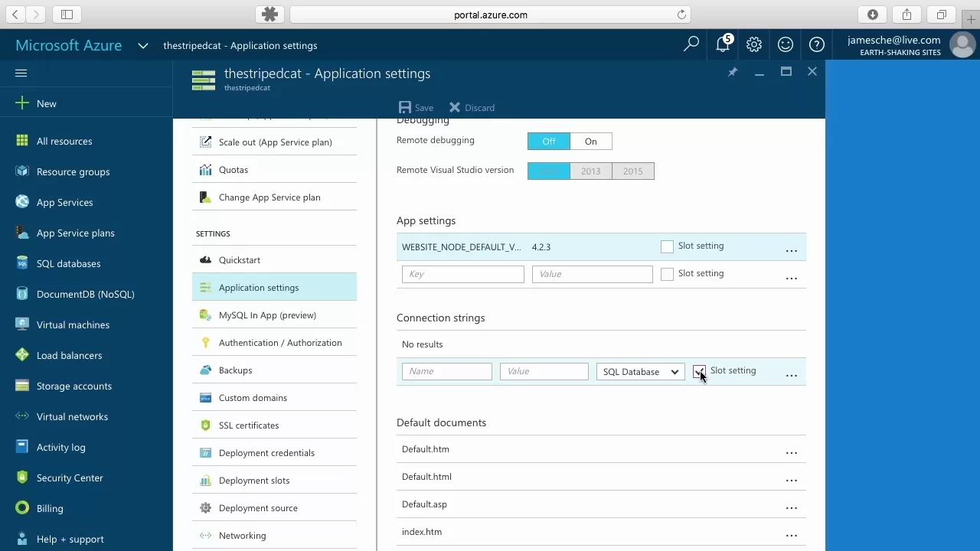Click the search magnifier in the top bar
Image resolution: width=980 pixels, height=551 pixels.
click(691, 44)
